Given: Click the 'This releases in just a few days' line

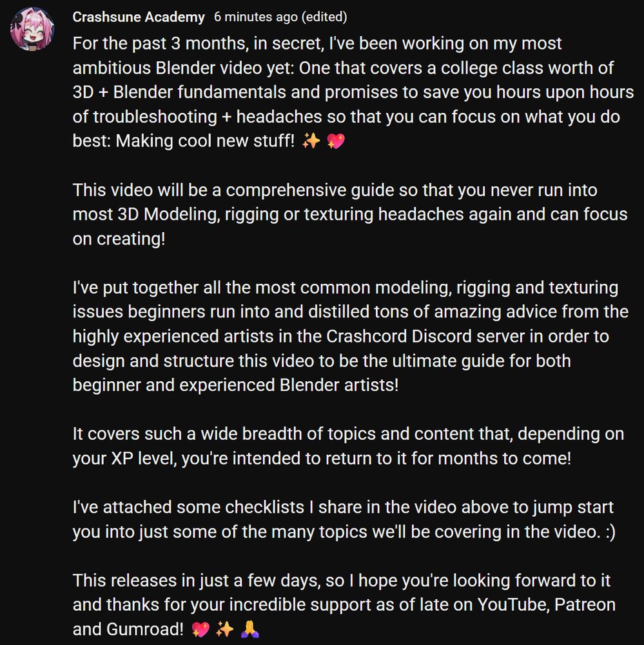Looking at the screenshot, I should [341, 580].
